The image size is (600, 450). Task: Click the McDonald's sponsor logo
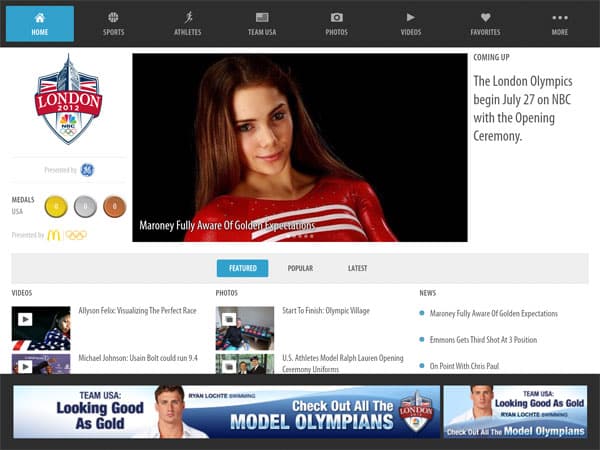pyautogui.click(x=54, y=235)
